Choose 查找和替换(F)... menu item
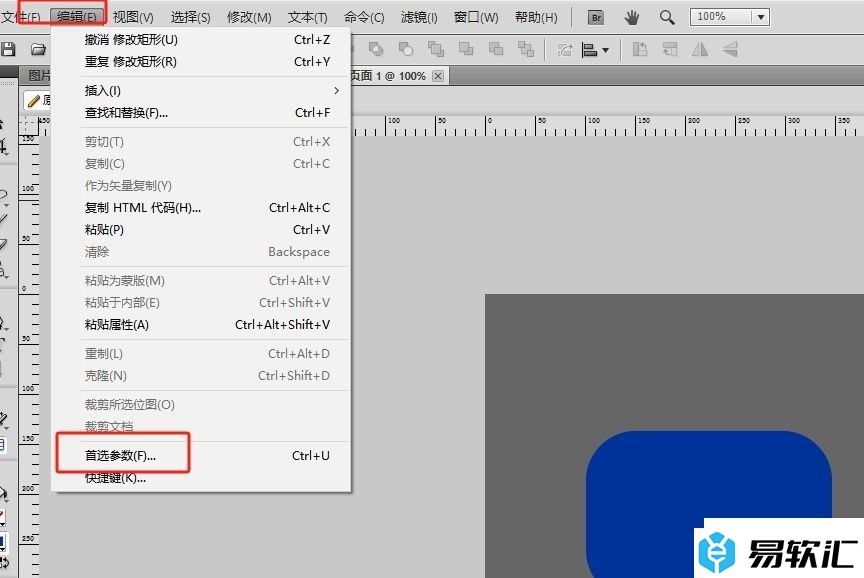864x578 pixels. coord(201,112)
